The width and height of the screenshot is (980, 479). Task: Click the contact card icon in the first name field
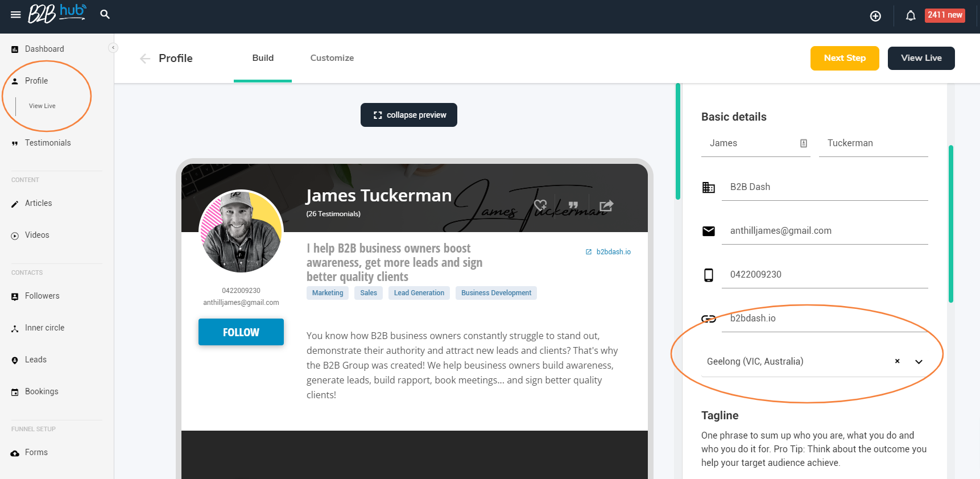coord(804,143)
